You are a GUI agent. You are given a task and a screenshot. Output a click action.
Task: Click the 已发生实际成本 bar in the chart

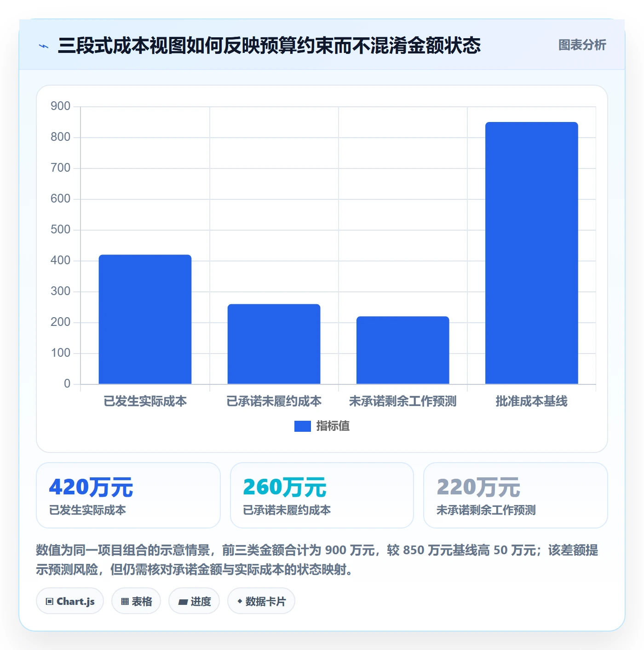[145, 319]
